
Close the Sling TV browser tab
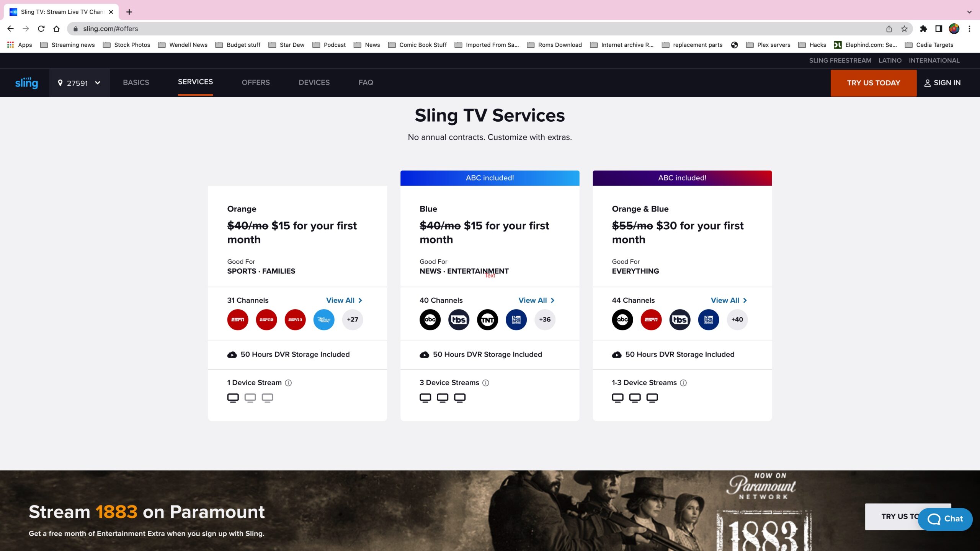pos(111,12)
